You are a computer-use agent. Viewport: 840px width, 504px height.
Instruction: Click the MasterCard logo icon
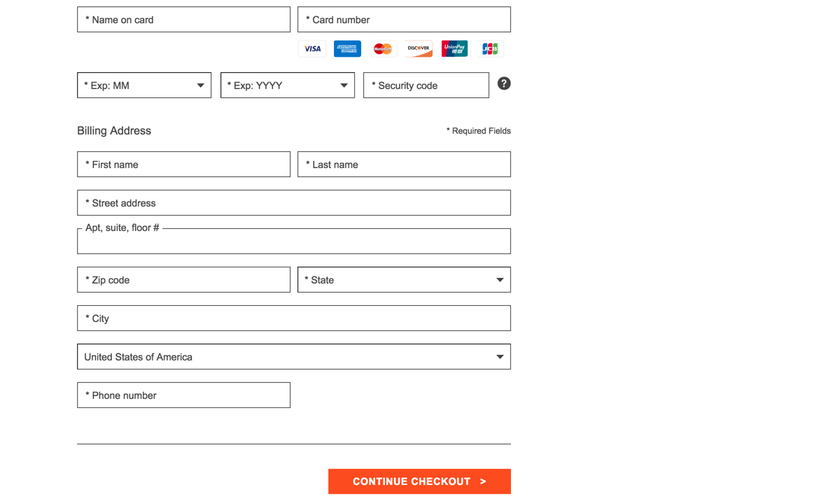tap(383, 48)
